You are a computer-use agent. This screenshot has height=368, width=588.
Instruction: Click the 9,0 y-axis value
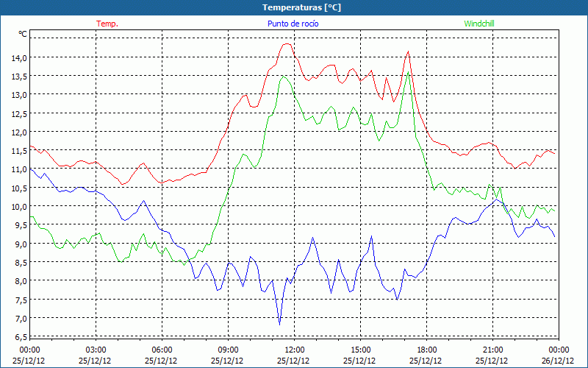pyautogui.click(x=21, y=244)
